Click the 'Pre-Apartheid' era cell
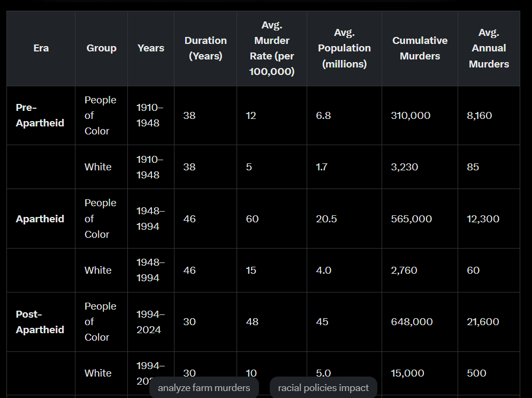 pyautogui.click(x=40, y=115)
